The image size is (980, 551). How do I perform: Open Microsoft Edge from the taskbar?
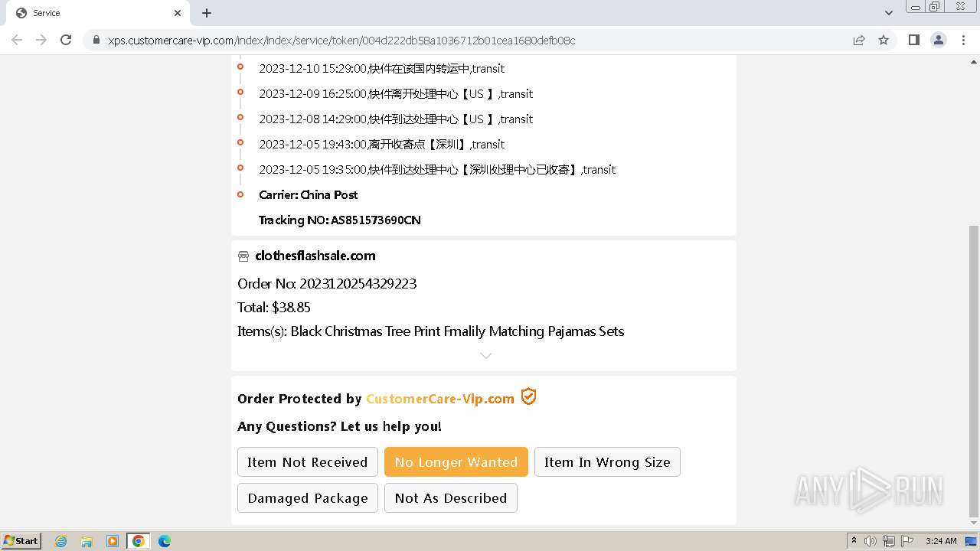point(164,541)
